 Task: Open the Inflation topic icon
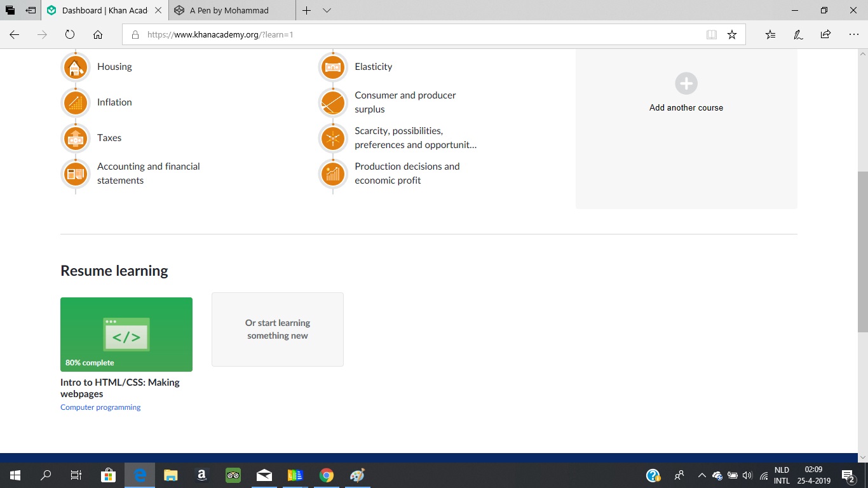[x=76, y=102]
